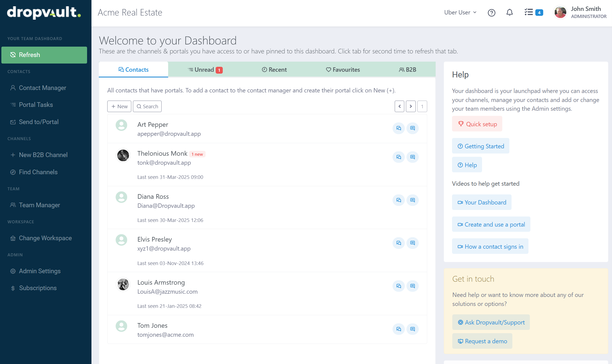Open Elvis Presley contact name
This screenshot has height=364, width=612.
[x=155, y=239]
